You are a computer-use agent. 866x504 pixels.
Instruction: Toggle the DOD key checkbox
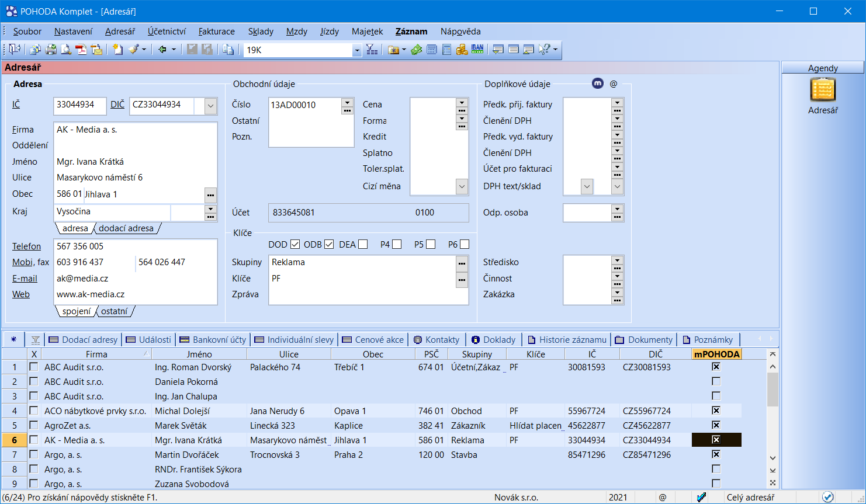coord(295,244)
